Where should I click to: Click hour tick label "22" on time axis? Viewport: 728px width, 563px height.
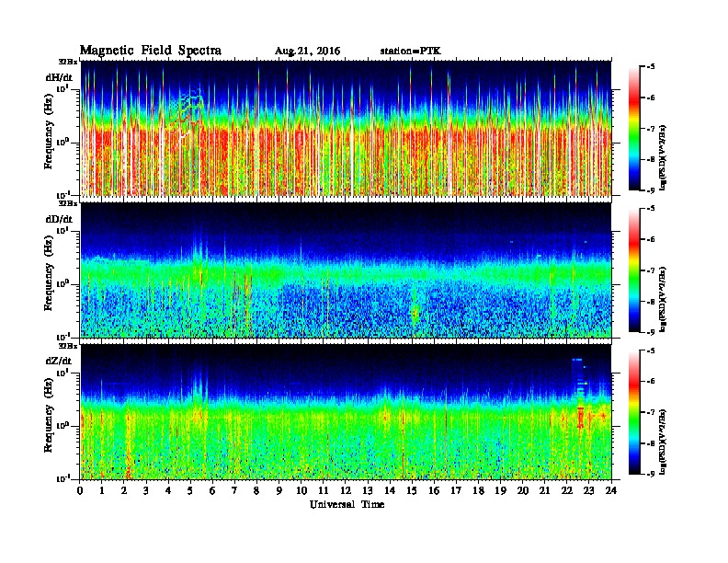567,490
